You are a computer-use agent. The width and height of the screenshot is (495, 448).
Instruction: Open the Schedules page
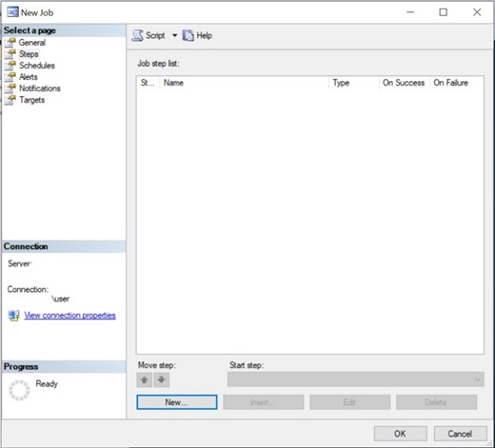point(37,66)
